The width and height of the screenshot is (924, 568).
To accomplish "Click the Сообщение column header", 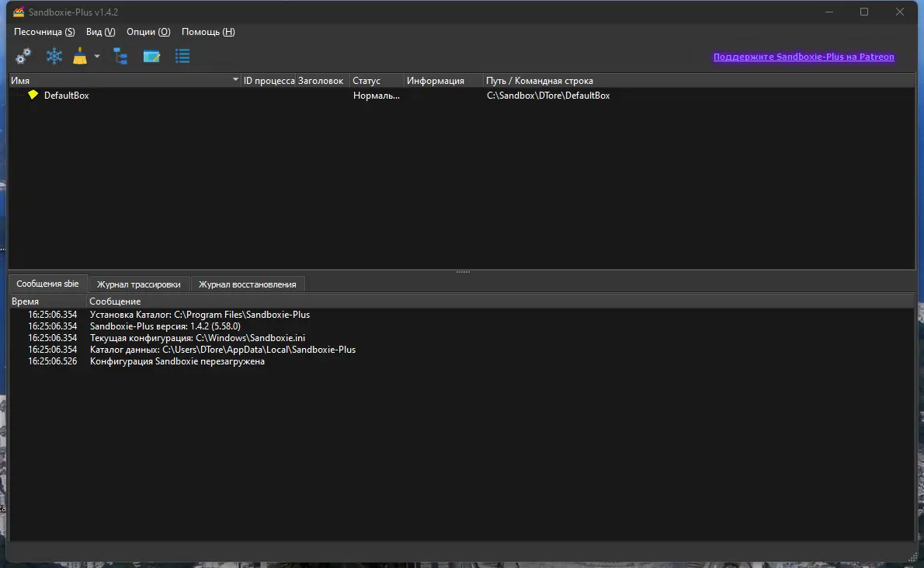I will 500,301.
